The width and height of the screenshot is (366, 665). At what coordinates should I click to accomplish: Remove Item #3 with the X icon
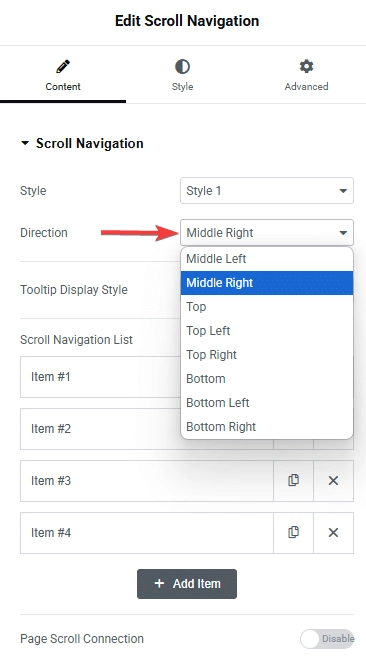pos(333,481)
